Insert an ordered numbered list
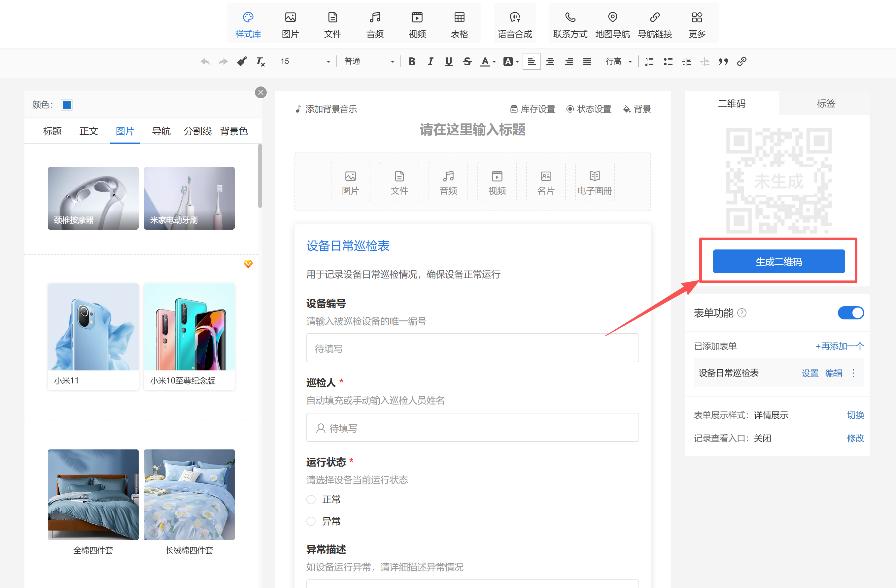The width and height of the screenshot is (896, 588). (649, 61)
